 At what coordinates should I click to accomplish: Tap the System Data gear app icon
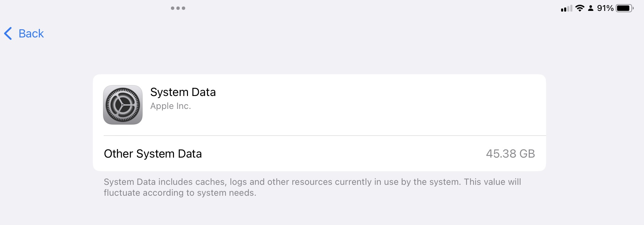tap(123, 105)
